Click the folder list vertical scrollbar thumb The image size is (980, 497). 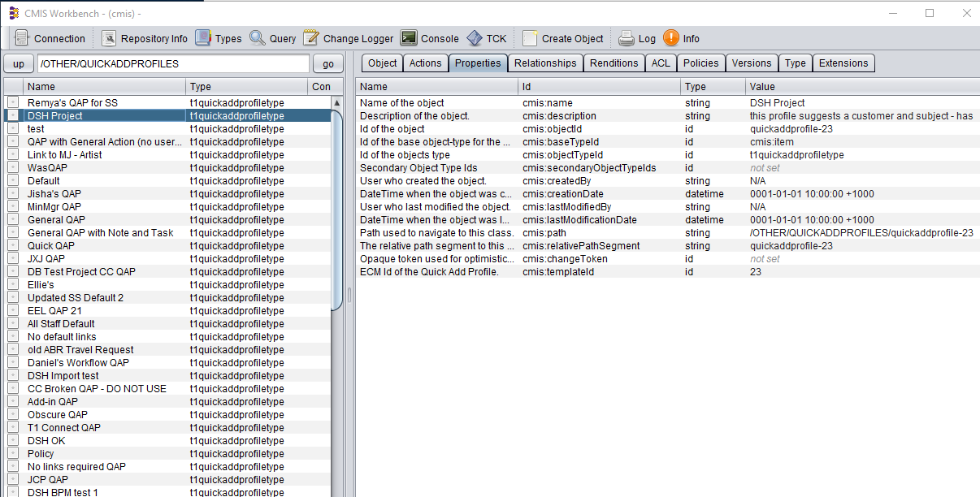point(337,210)
